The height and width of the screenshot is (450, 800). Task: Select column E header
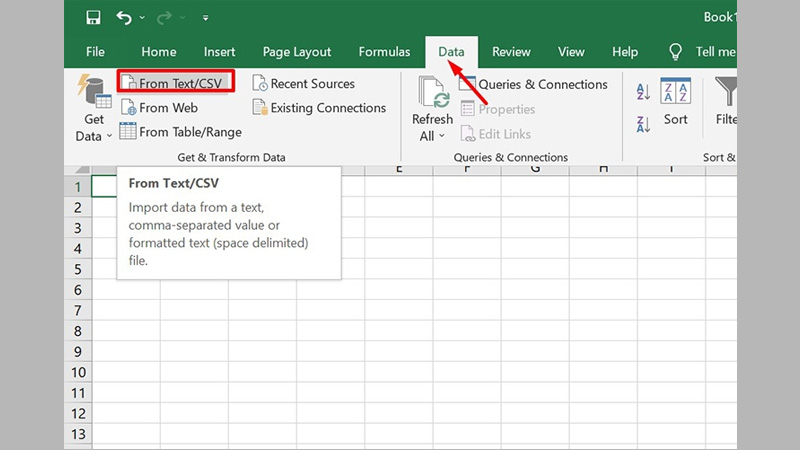point(399,170)
